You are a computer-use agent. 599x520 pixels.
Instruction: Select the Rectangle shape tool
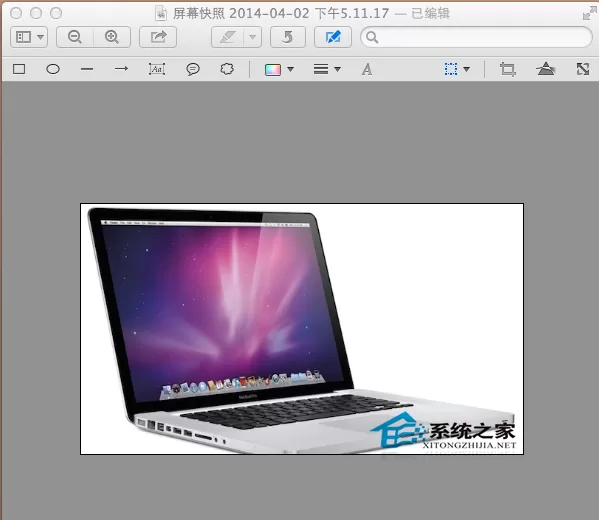19,69
